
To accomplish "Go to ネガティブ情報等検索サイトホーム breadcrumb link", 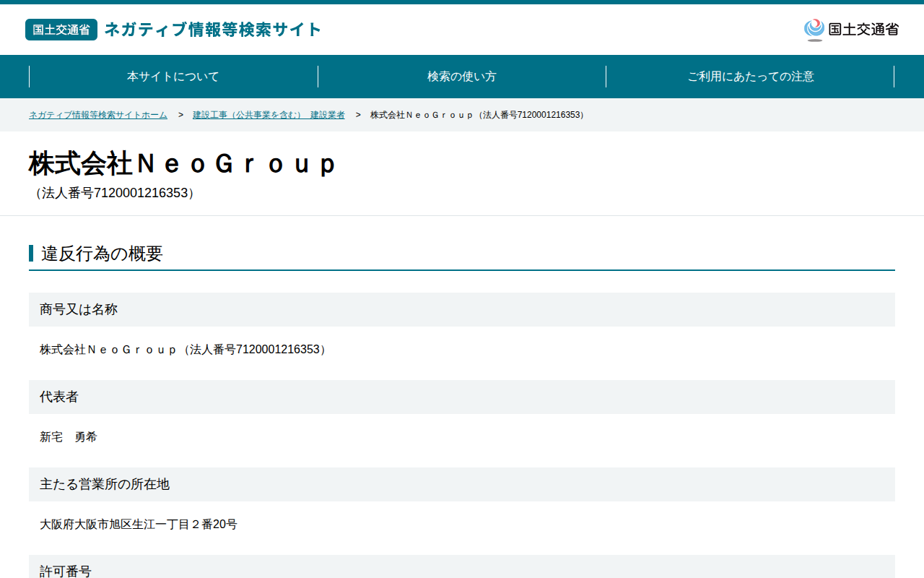I will 98,115.
